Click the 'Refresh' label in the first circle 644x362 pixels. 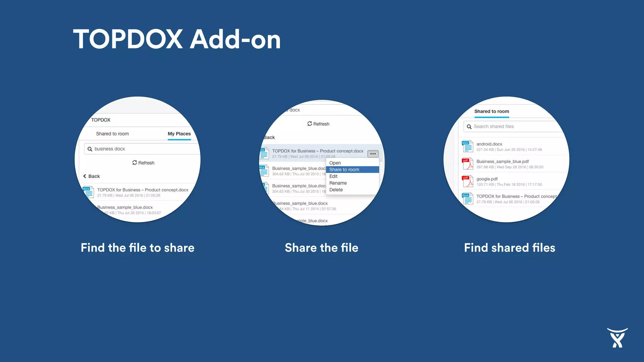146,163
